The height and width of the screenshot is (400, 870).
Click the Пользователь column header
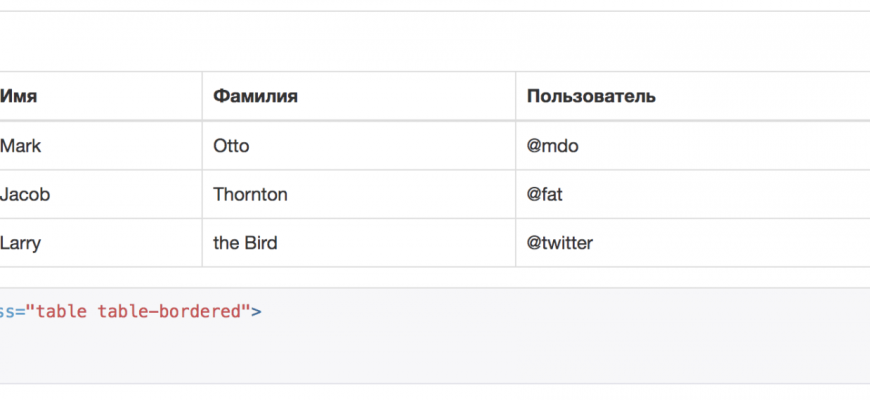591,97
